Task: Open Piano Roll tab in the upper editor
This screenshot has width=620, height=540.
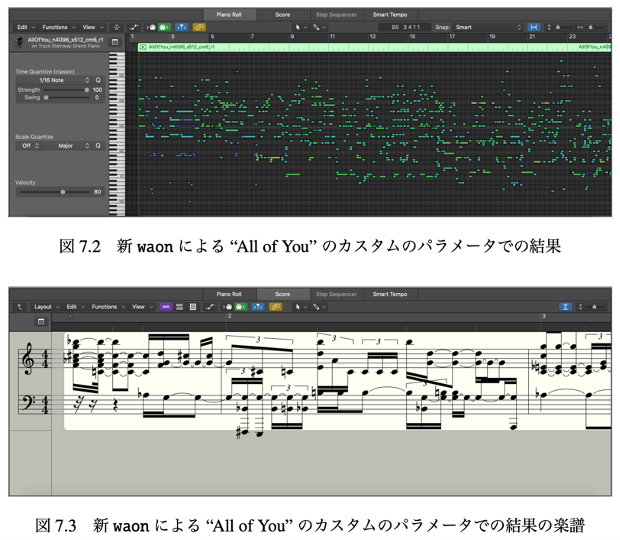Action: coord(229,15)
